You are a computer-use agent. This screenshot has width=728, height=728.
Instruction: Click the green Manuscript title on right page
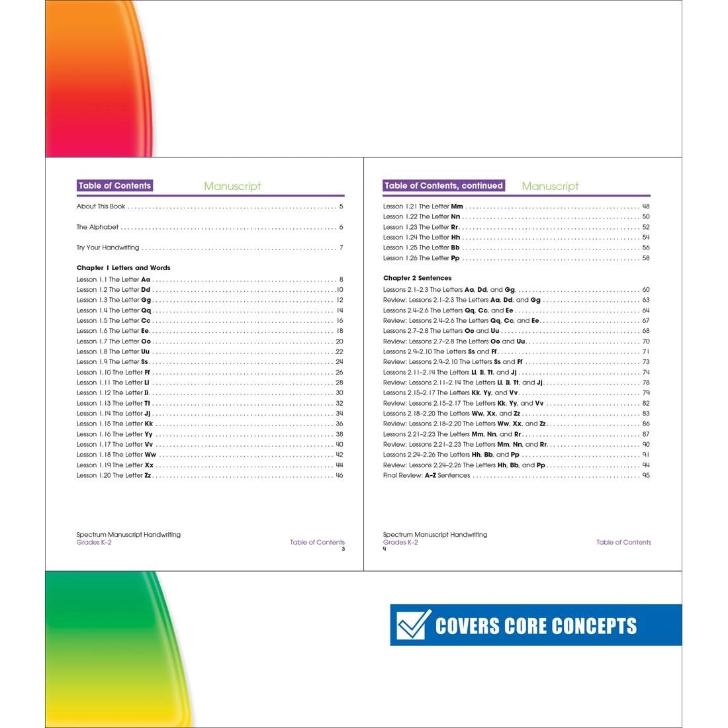pyautogui.click(x=550, y=187)
